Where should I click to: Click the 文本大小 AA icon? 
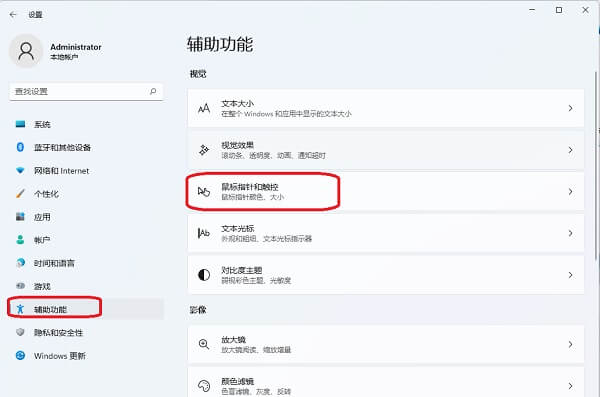pyautogui.click(x=204, y=108)
